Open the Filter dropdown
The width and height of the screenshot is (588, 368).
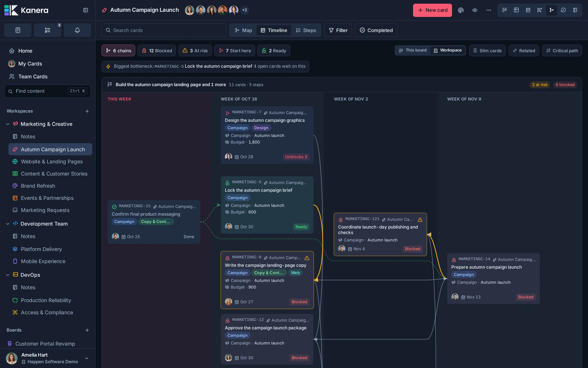pos(338,30)
